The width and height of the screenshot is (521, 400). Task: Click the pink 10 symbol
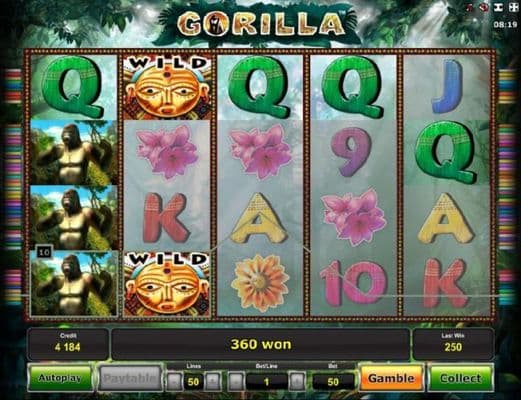point(353,283)
